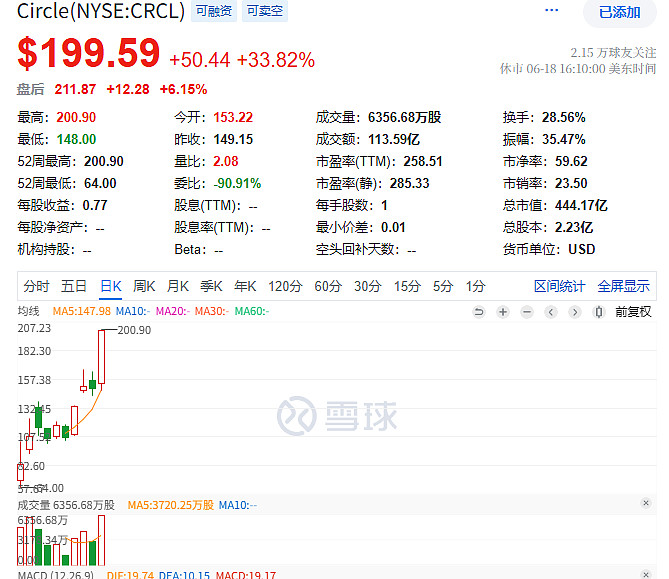Click the 已添加 watchlist button

coord(620,12)
